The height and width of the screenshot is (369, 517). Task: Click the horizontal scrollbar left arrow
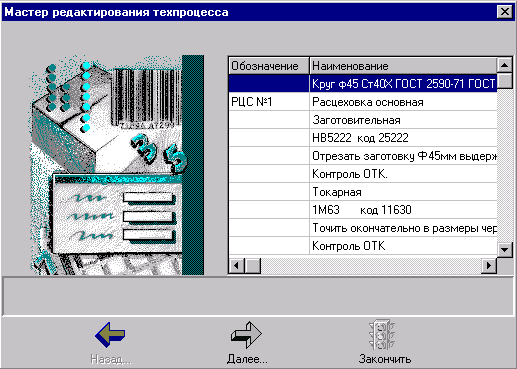pos(237,266)
